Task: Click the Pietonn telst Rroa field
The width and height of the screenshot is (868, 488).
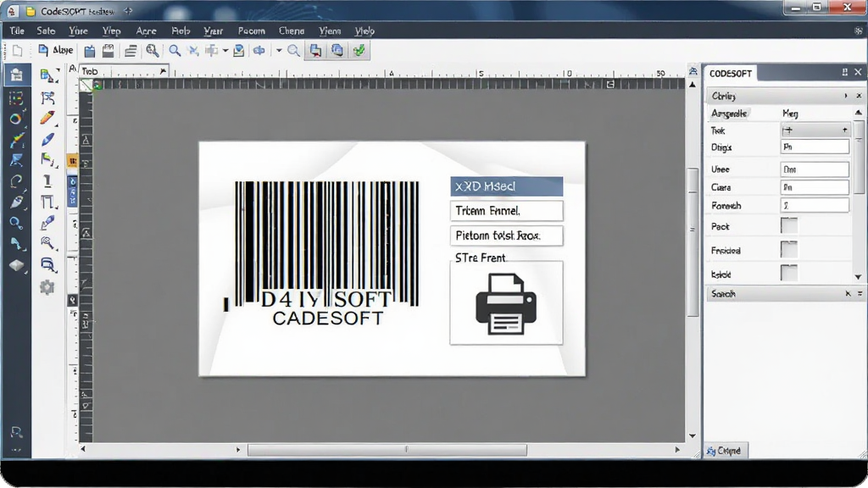Action: pos(507,236)
